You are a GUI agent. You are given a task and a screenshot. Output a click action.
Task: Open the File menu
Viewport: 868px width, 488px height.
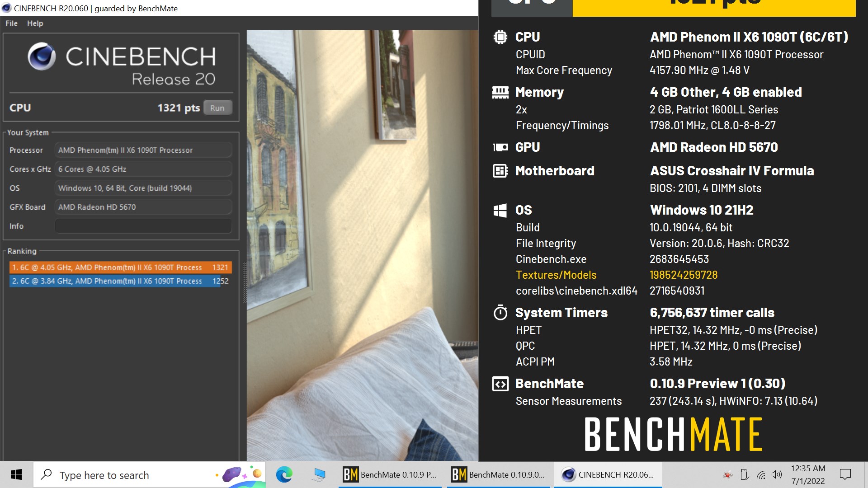pyautogui.click(x=11, y=23)
